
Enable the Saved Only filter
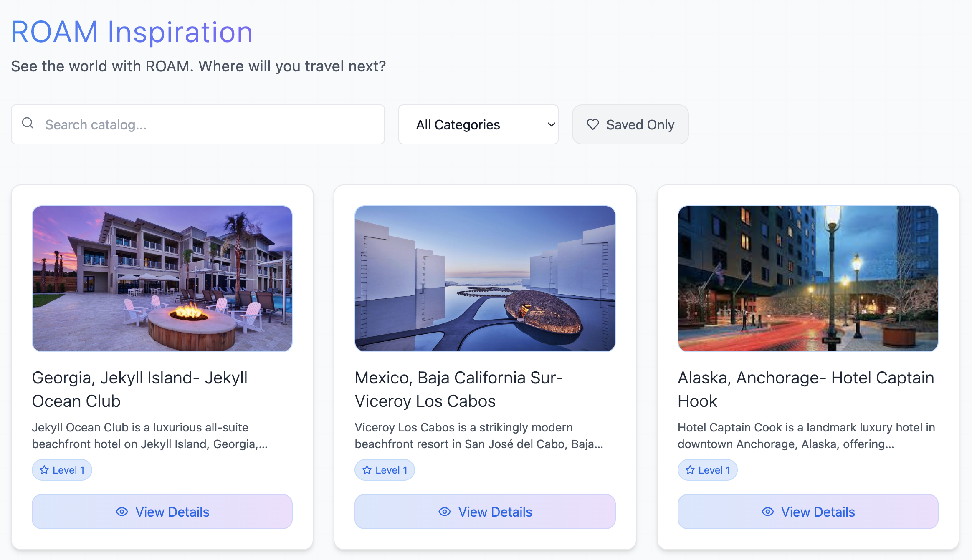630,124
